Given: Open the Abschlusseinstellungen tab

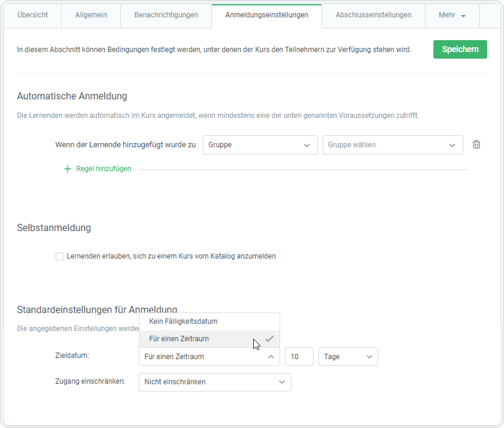Looking at the screenshot, I should pos(373,15).
